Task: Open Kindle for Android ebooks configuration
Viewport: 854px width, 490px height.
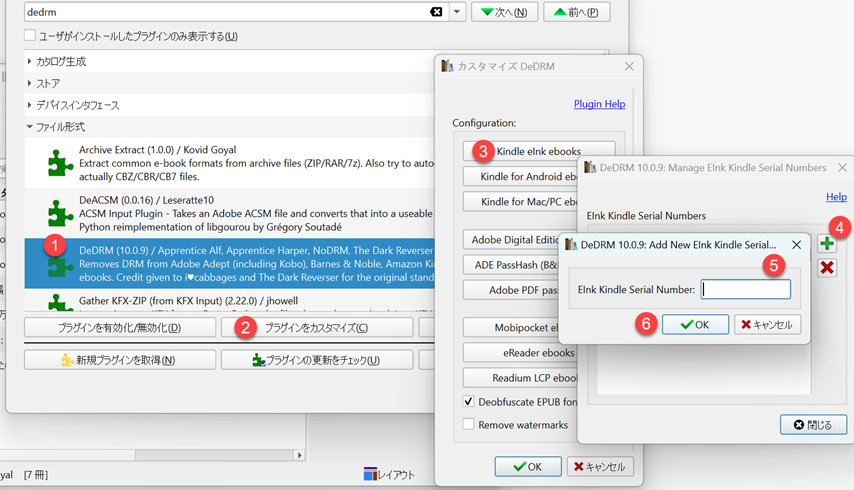Action: [520, 176]
